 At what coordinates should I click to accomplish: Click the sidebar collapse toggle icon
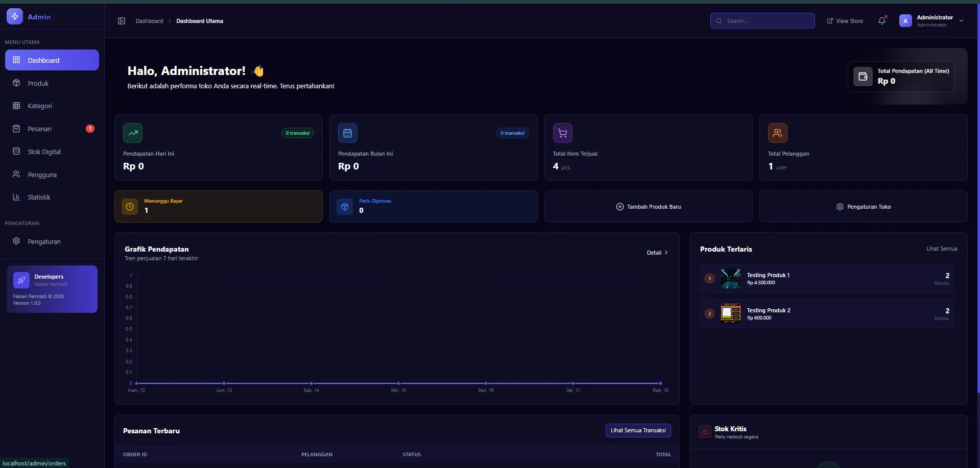(122, 21)
